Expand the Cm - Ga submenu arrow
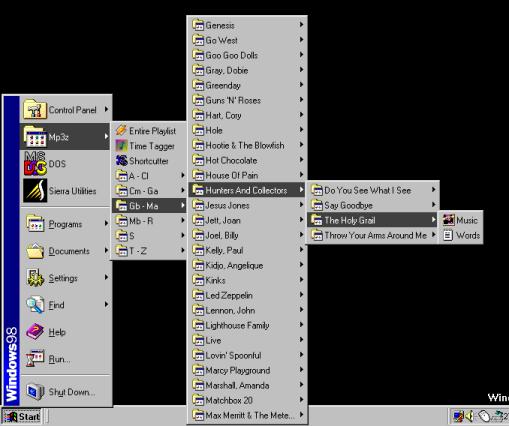Image resolution: width=509 pixels, height=426 pixels. 183,190
